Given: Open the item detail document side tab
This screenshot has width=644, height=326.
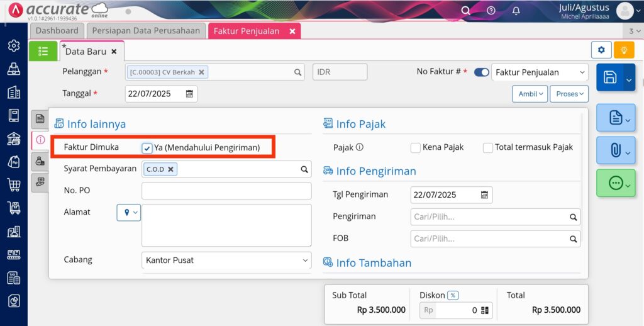Looking at the screenshot, I should (40, 119).
